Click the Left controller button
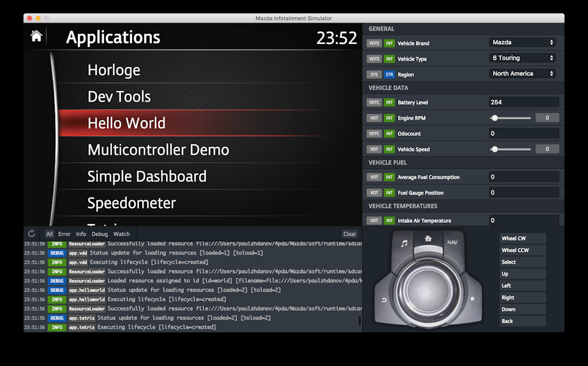The height and width of the screenshot is (366, 588). [x=522, y=285]
